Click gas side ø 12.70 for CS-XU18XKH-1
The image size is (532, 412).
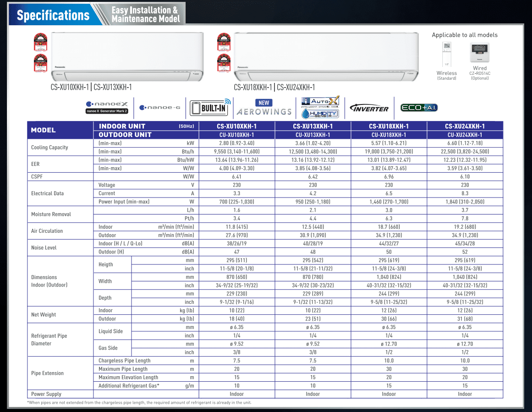coord(389,344)
